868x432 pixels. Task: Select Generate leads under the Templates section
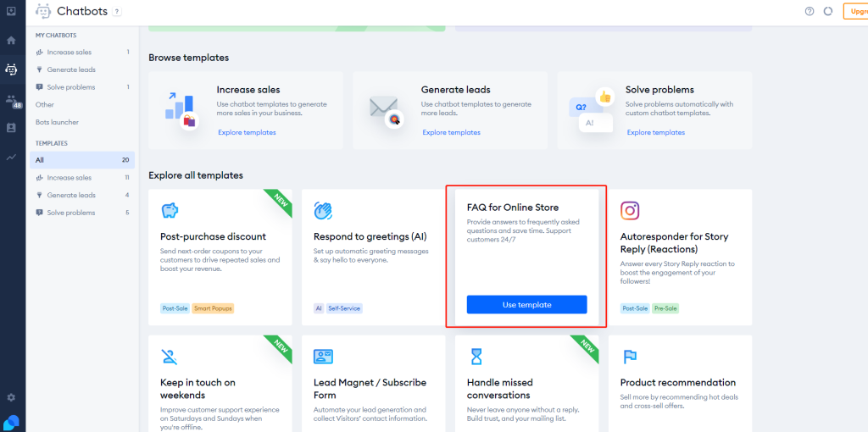[x=71, y=195]
